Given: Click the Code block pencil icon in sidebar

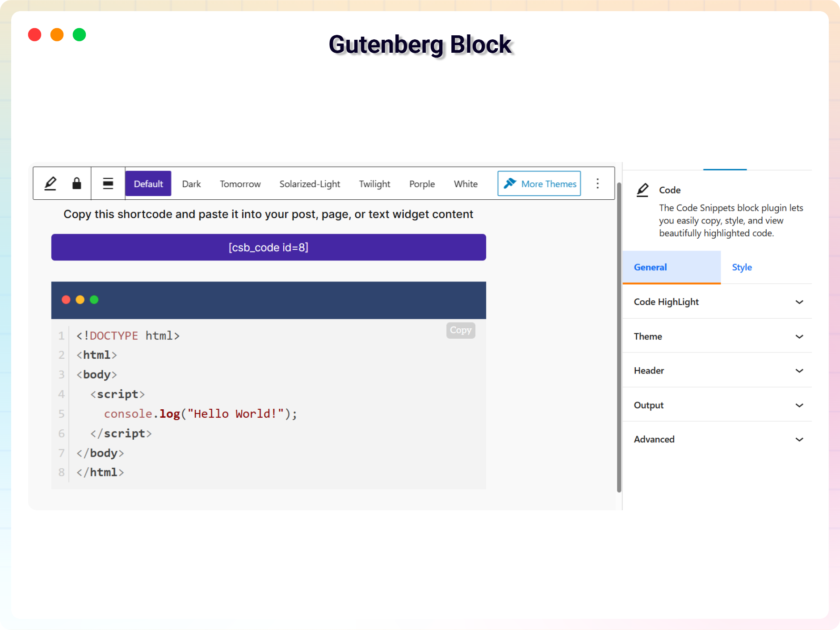Looking at the screenshot, I should [x=643, y=190].
